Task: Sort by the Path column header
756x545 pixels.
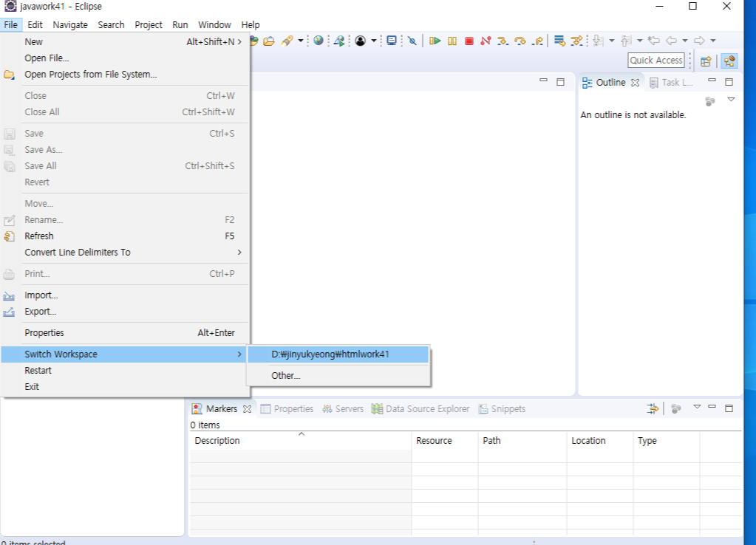Action: click(522, 440)
